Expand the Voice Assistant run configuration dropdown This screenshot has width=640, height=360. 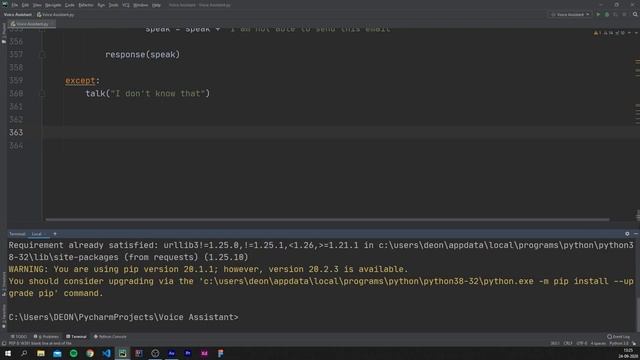(x=570, y=14)
